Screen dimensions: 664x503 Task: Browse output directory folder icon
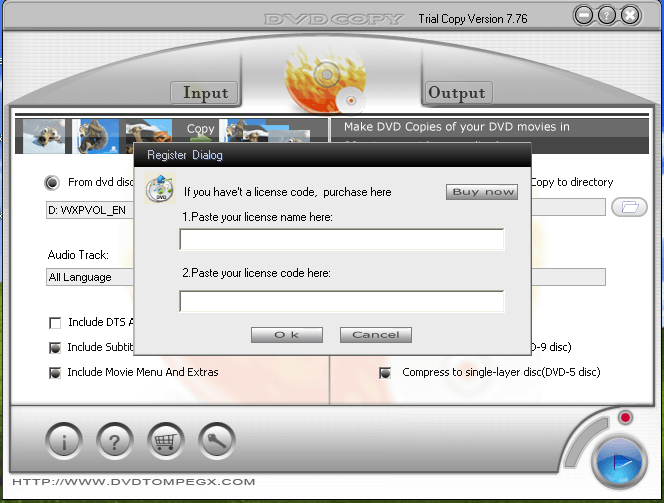pos(629,207)
